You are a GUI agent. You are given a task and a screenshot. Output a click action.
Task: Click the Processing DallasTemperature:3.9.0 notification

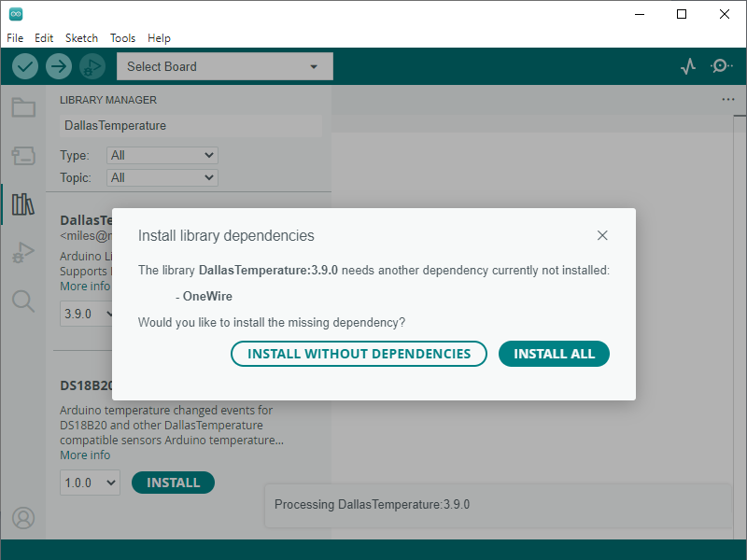(498, 505)
